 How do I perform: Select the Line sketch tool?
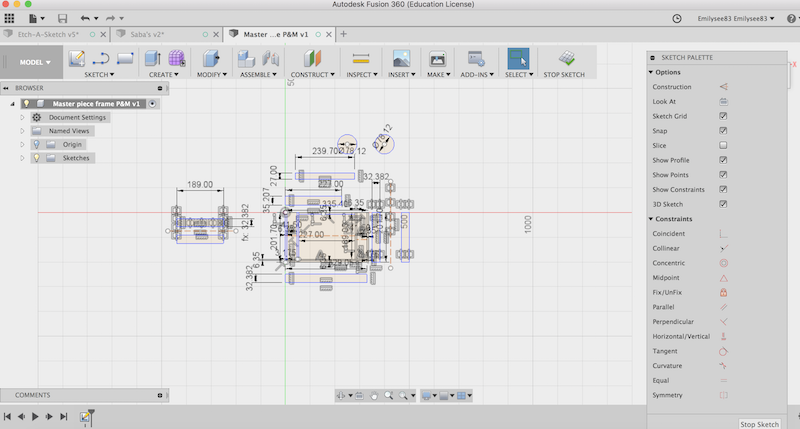click(x=101, y=59)
